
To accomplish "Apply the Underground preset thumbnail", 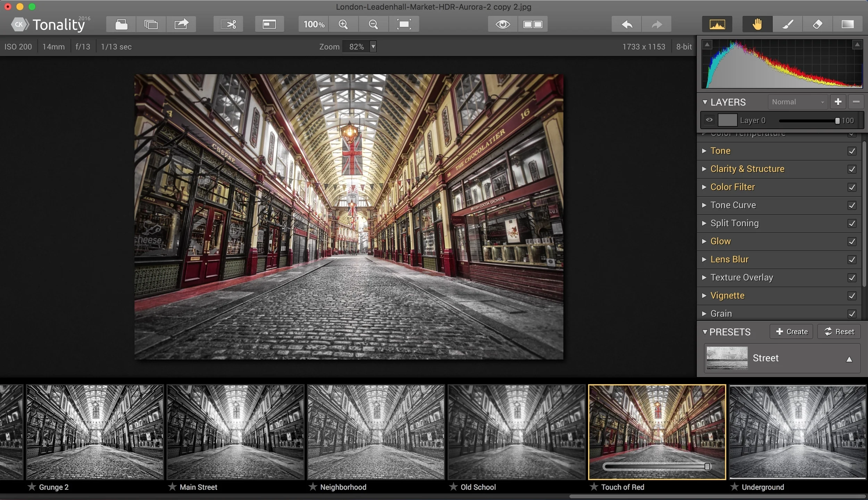I will (x=797, y=432).
